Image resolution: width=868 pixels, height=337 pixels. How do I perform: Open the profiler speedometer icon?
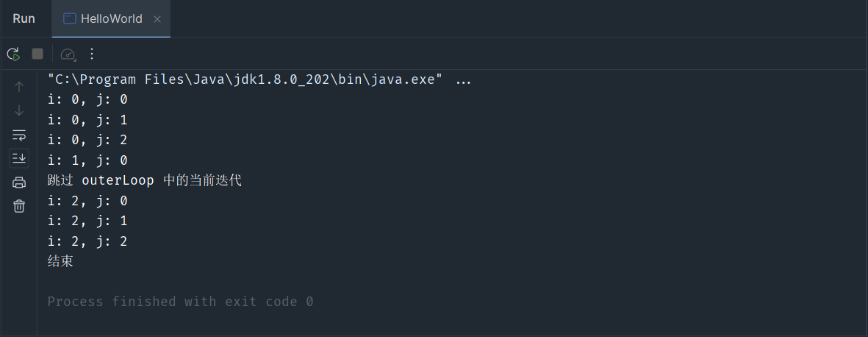tap(68, 54)
